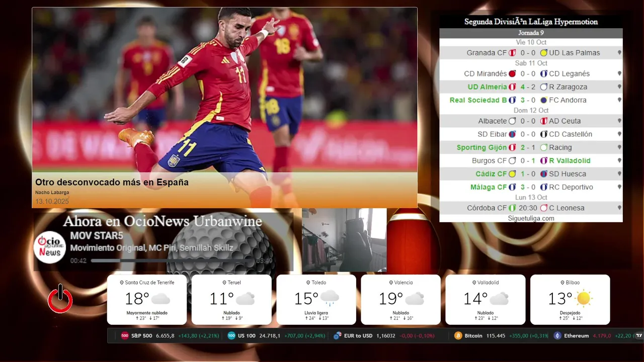Click the Segunda División LaLiga Hypermotion title
This screenshot has height=362, width=644.
(x=531, y=22)
